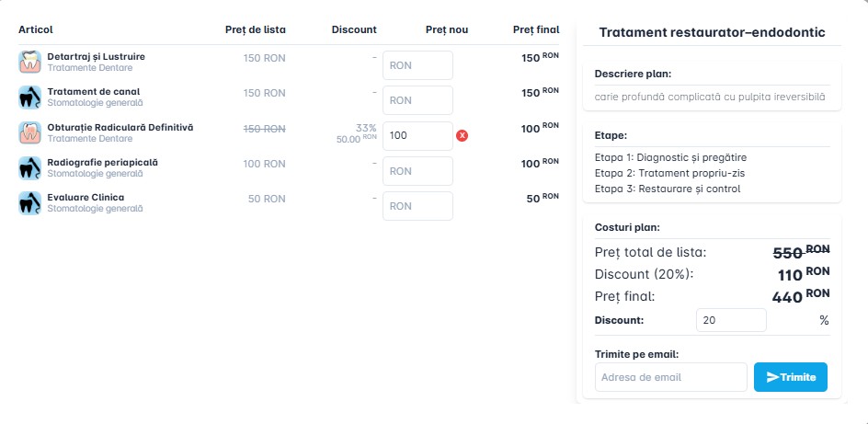Click the Obturație Radiculară Definitivă icon

click(30, 132)
